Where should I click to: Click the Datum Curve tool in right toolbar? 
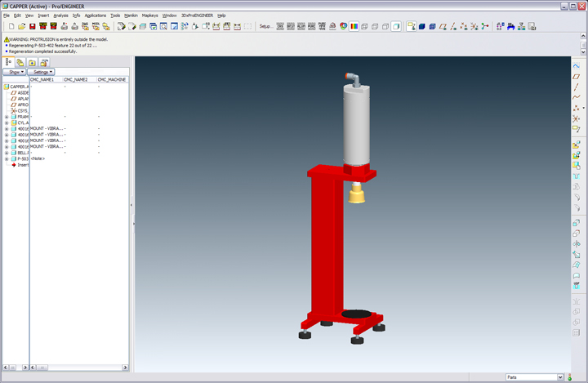[577, 97]
